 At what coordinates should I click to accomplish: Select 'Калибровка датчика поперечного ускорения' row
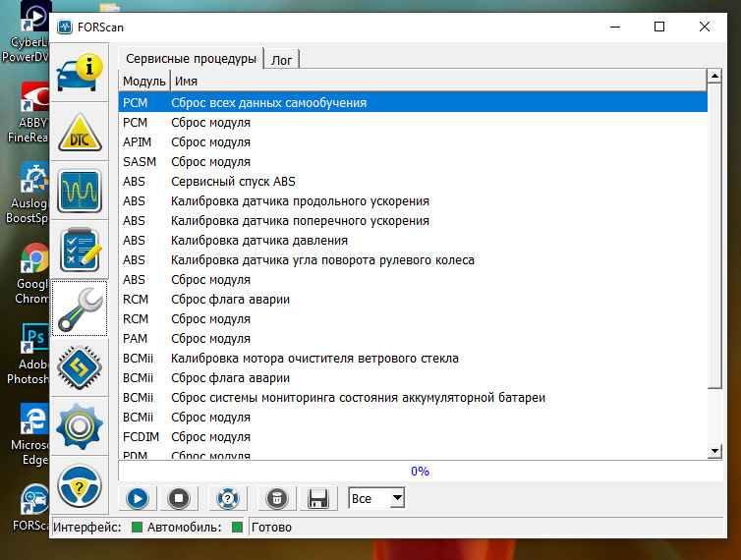pyautogui.click(x=413, y=221)
